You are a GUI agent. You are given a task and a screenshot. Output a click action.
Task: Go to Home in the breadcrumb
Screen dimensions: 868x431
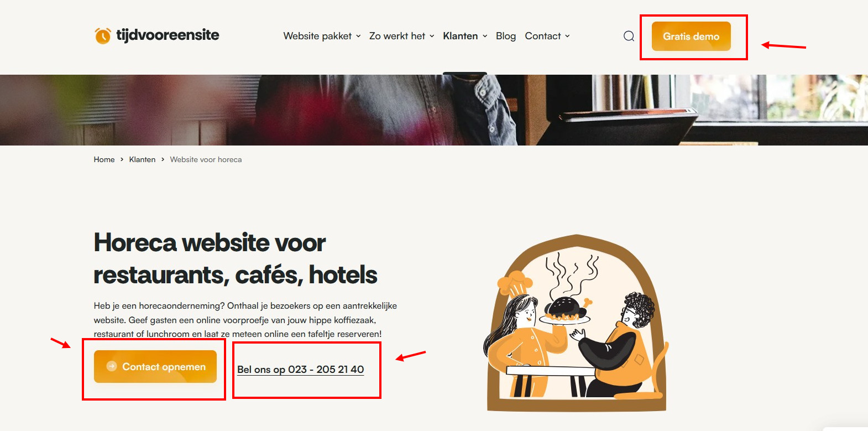104,159
